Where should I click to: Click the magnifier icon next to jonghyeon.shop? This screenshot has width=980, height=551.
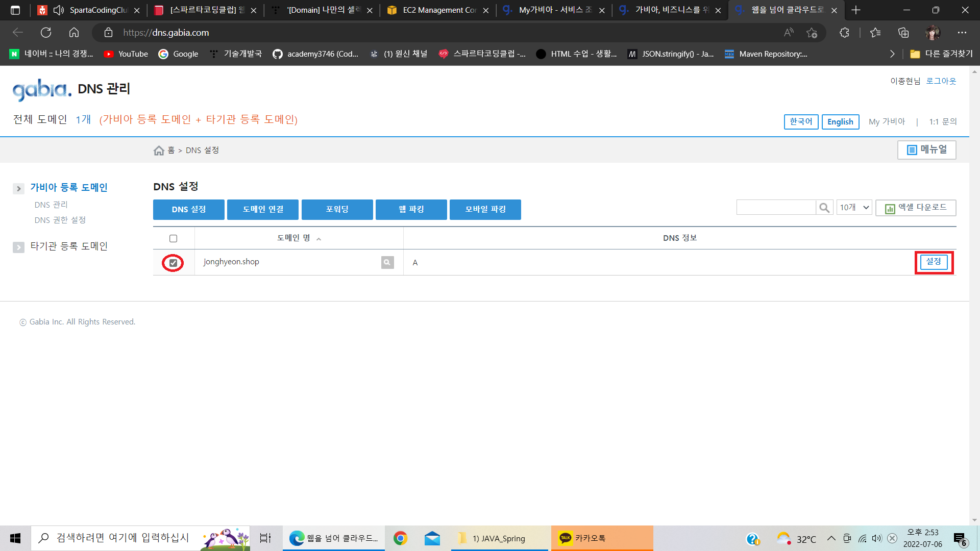[x=387, y=262]
